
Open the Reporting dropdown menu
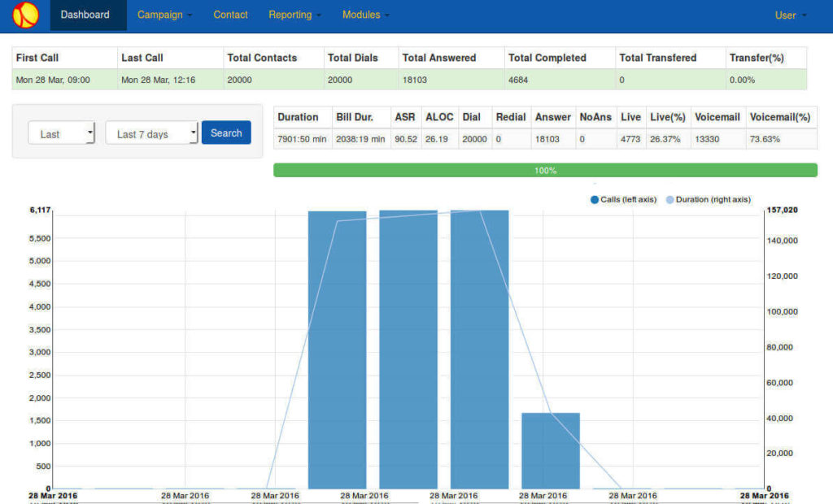click(294, 14)
